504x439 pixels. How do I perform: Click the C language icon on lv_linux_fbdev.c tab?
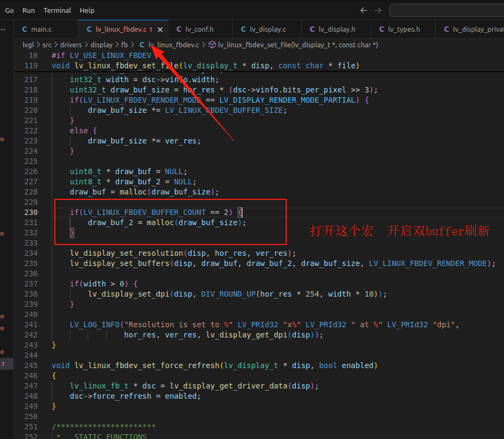coord(89,29)
